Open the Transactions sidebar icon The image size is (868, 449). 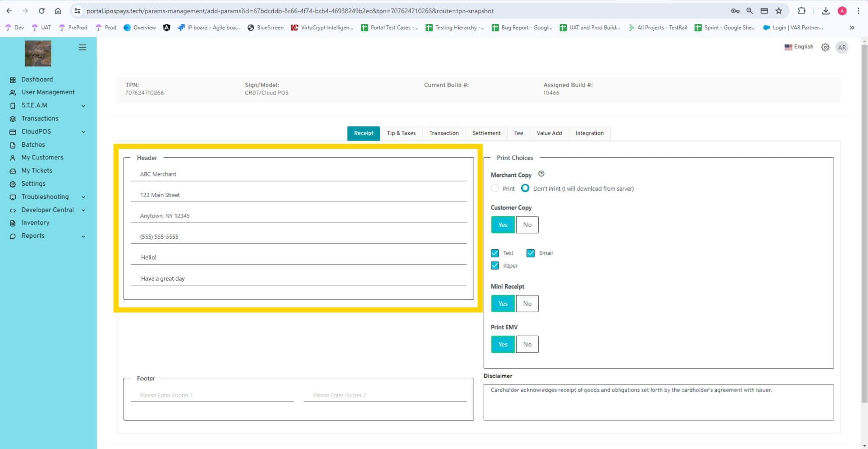point(13,119)
